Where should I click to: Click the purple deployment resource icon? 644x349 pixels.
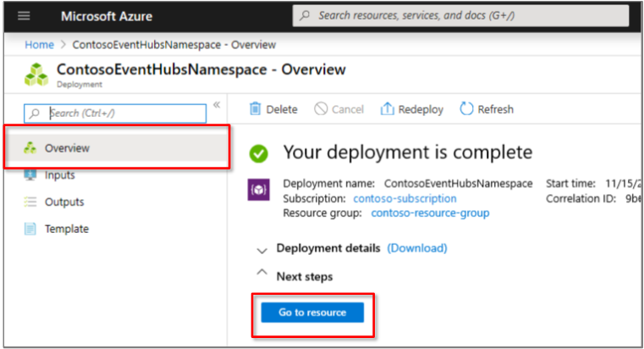coord(258,190)
